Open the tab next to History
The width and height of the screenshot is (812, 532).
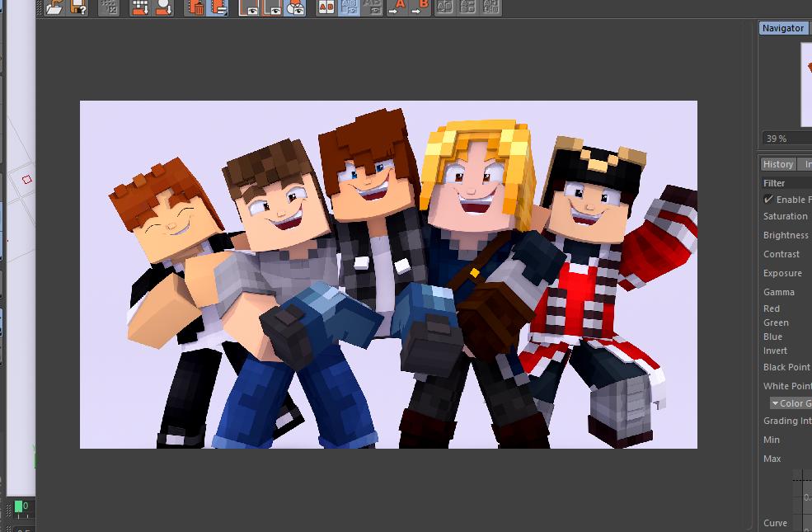805,164
